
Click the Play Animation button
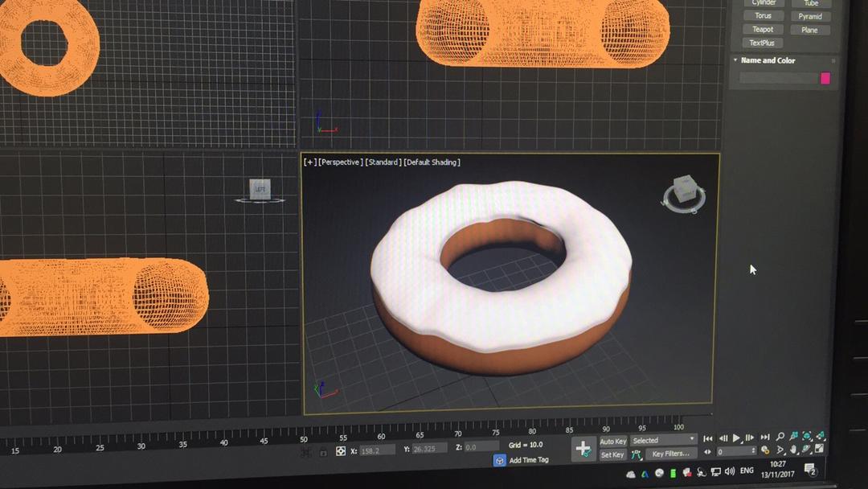[x=736, y=438]
